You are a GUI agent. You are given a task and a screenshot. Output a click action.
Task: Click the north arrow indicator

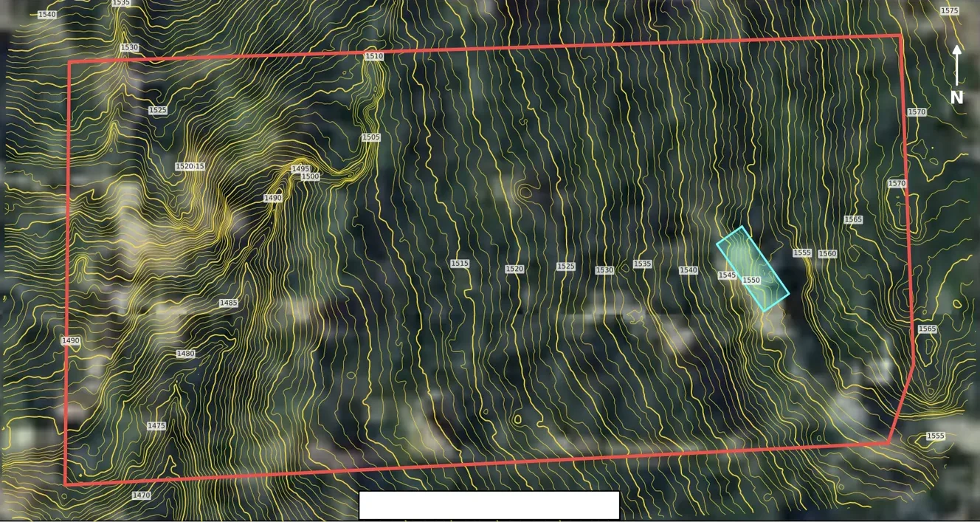click(956, 74)
